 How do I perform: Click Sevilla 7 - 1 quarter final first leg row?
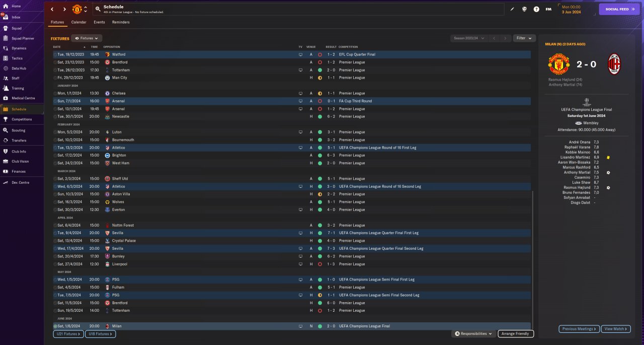point(292,233)
